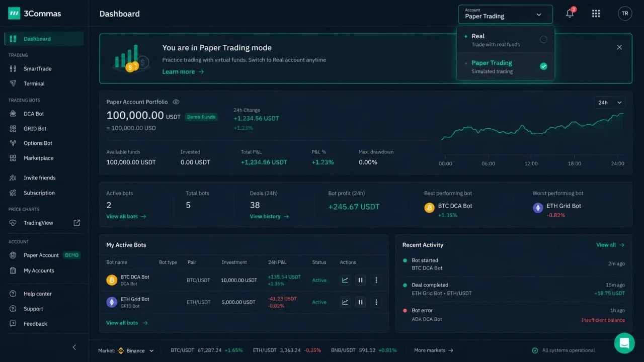Image resolution: width=644 pixels, height=362 pixels.
Task: Select the Paper Trading radio button
Action: point(543,66)
